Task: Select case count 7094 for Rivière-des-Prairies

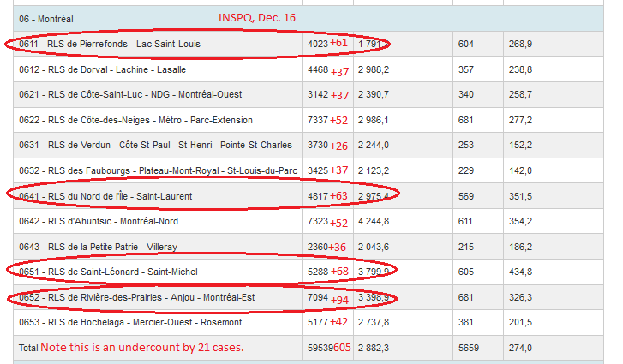Action: [318, 297]
